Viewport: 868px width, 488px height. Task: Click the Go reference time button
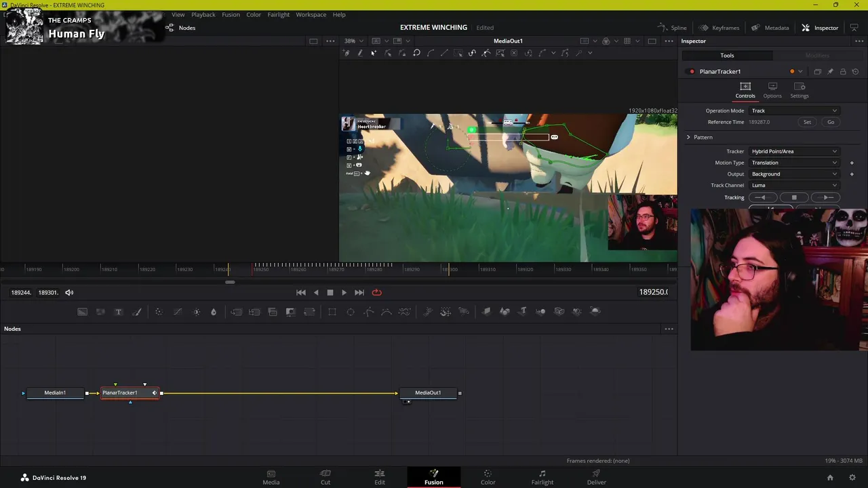(831, 122)
